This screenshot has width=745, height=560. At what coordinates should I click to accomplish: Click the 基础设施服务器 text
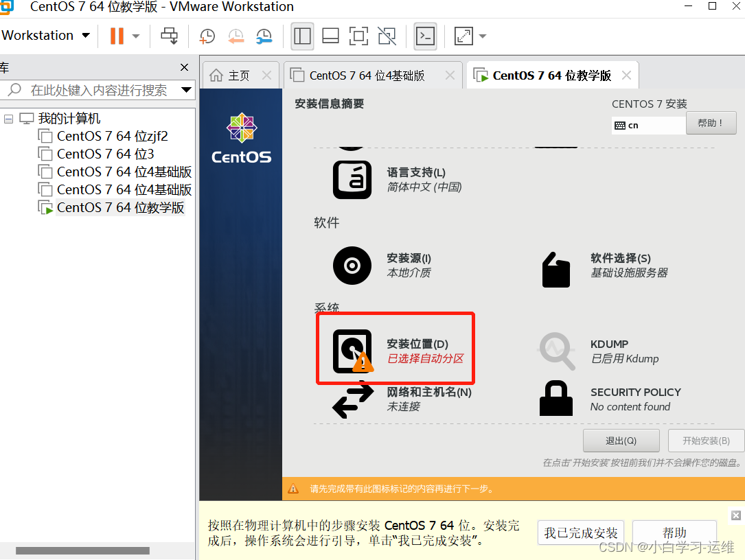(629, 272)
